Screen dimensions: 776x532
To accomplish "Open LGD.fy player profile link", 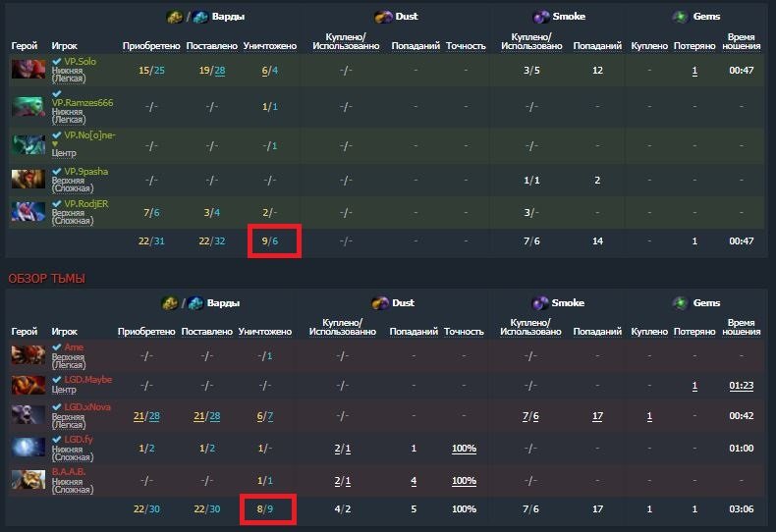I will click(79, 440).
